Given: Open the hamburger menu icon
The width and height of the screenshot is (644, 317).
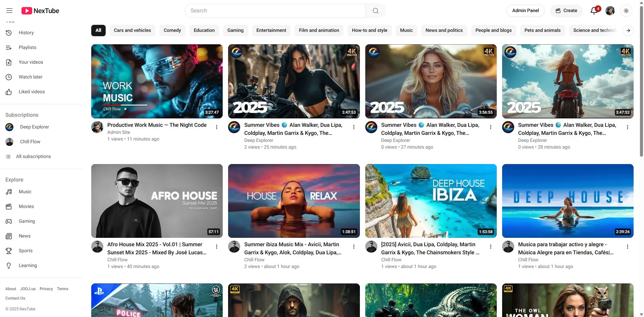Looking at the screenshot, I should point(9,11).
